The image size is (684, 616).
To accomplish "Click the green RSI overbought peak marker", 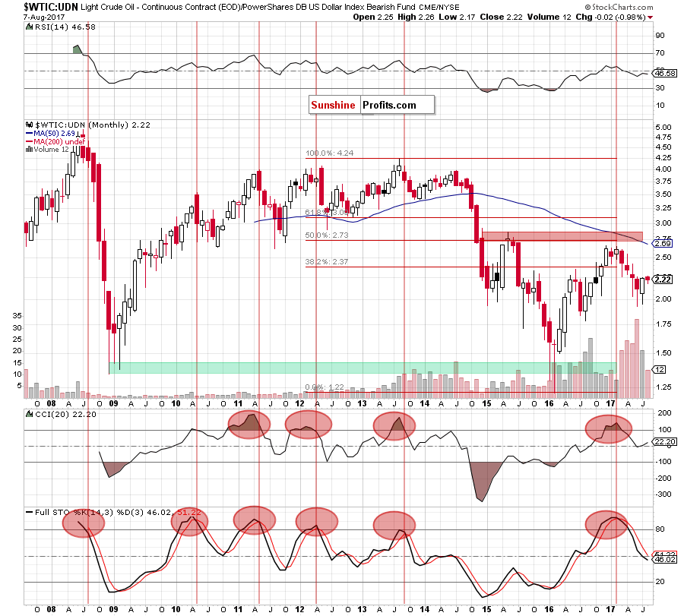I will pos(78,49).
